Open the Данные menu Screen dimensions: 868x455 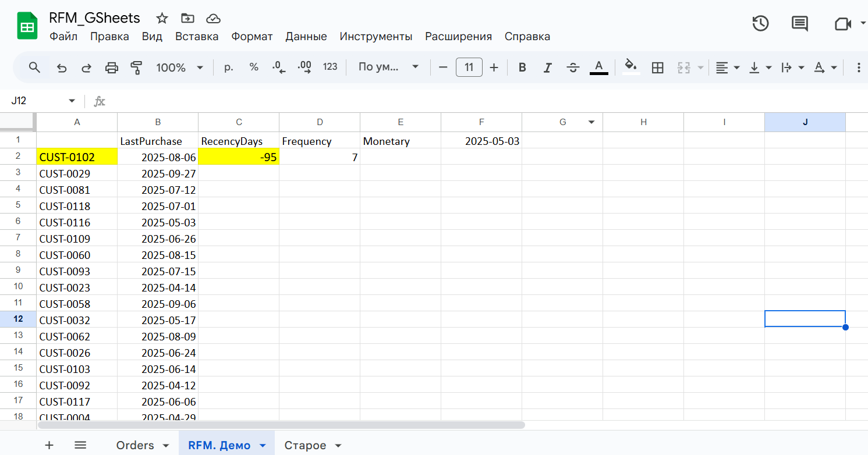tap(306, 36)
